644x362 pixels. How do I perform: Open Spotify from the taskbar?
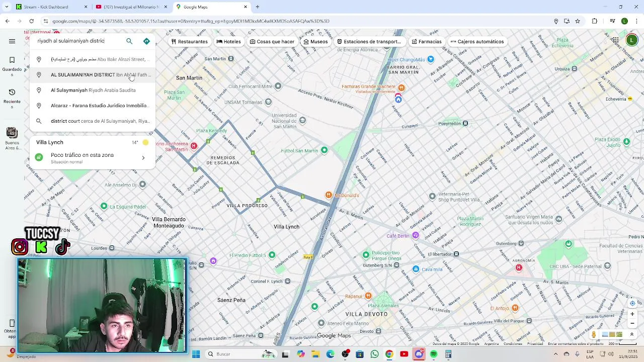(433, 354)
